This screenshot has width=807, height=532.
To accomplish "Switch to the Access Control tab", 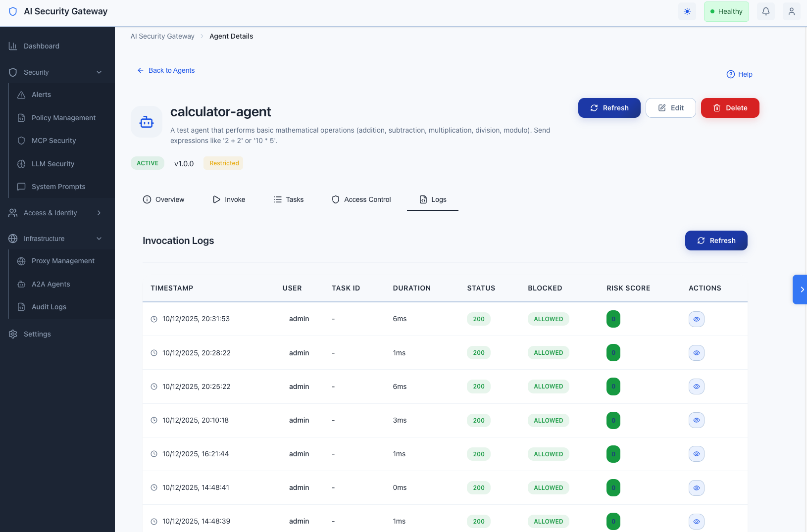I will 361,199.
